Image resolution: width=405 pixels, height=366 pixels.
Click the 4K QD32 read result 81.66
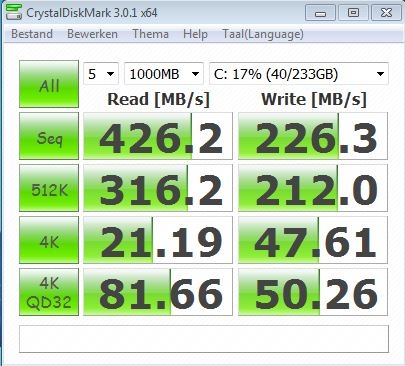point(158,292)
